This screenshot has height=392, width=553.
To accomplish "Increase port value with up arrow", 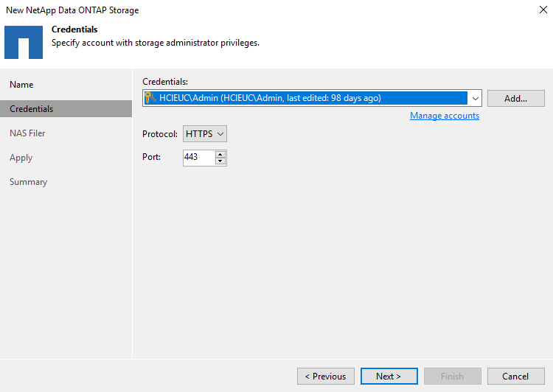I will (220, 154).
